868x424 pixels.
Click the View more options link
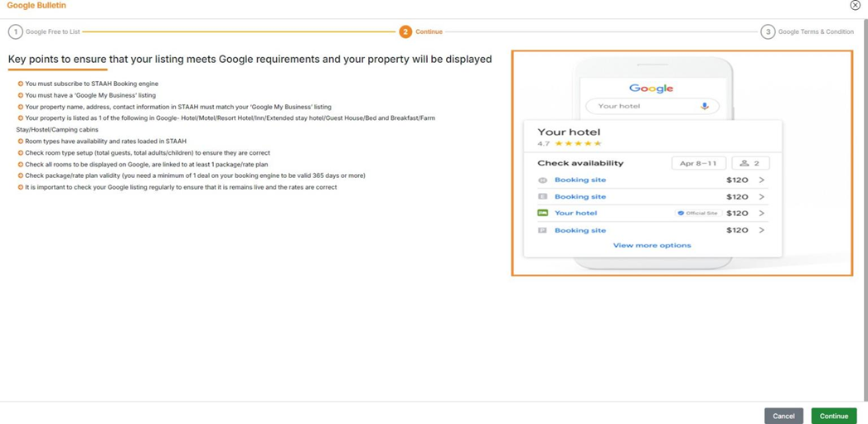pyautogui.click(x=652, y=245)
